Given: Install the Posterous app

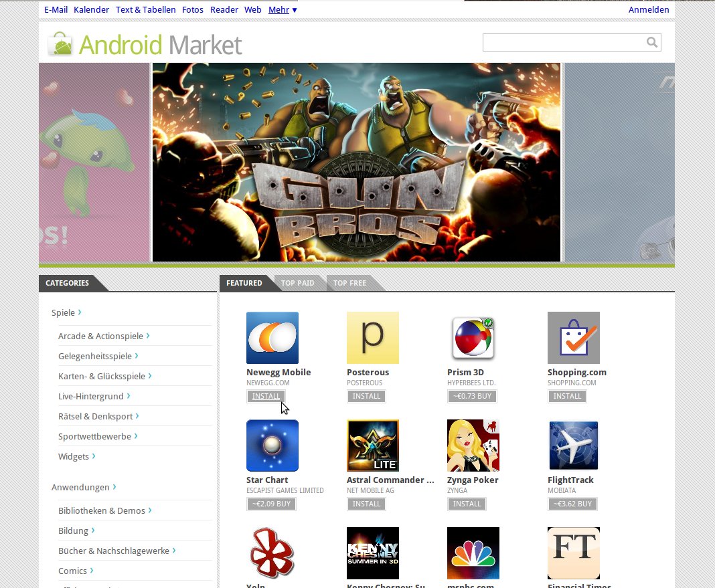Looking at the screenshot, I should click(367, 396).
